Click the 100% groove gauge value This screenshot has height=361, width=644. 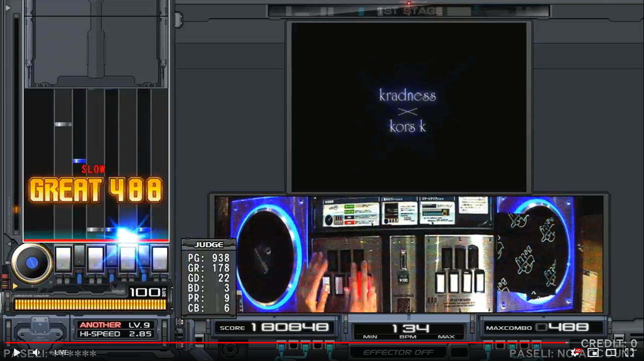pos(147,292)
